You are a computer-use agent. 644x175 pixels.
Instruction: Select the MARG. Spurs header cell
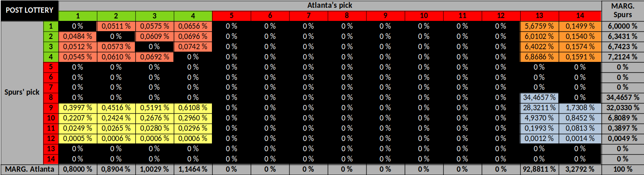click(622, 11)
